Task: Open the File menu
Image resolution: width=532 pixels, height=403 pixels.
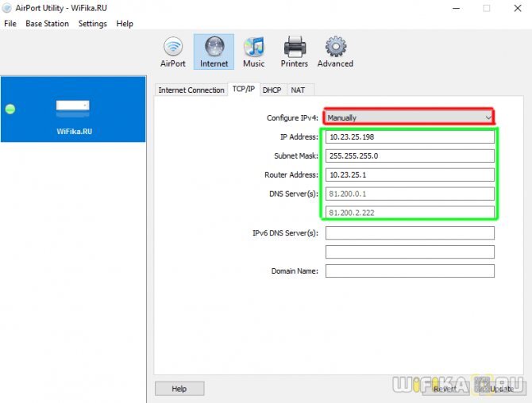Action: click(x=10, y=24)
